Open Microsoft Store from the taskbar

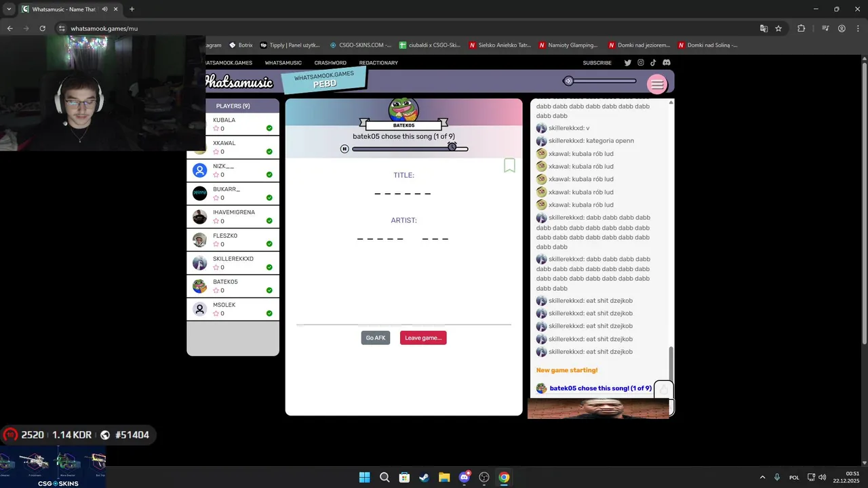coord(404,477)
